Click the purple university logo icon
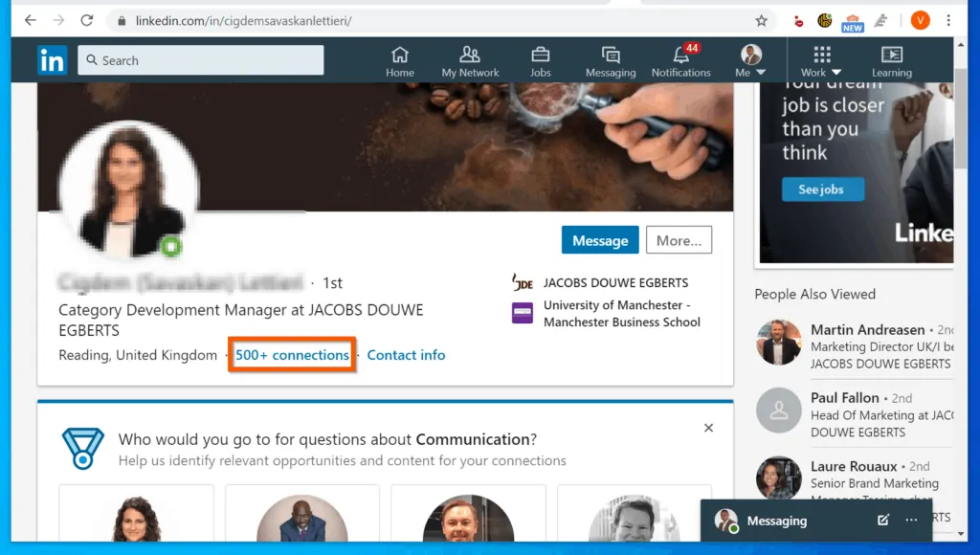 pos(523,313)
